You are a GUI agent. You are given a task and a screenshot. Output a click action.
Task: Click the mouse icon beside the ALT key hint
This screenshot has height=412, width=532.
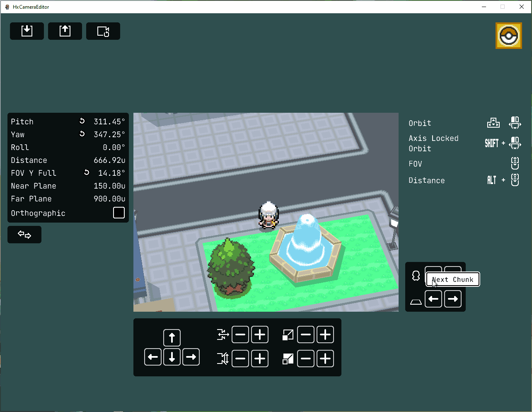point(515,180)
